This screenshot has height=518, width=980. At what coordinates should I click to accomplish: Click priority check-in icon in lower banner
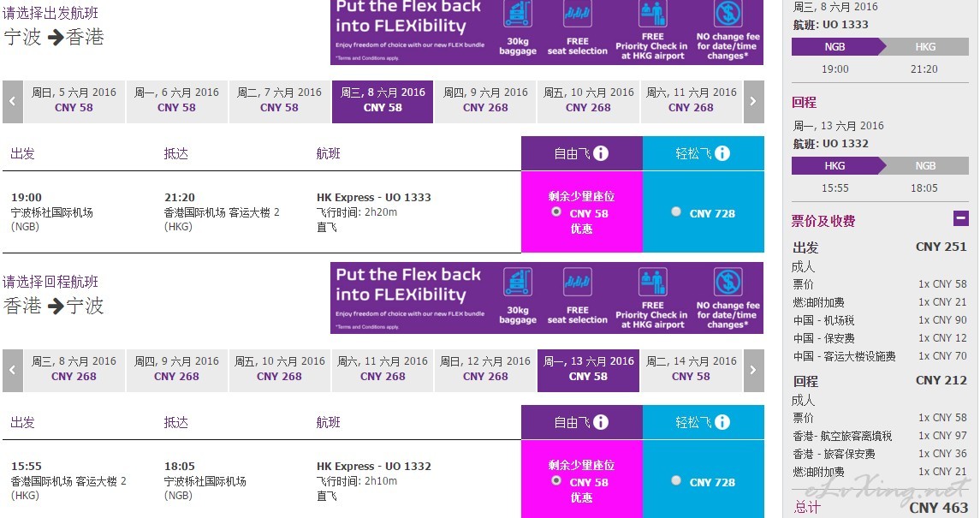tap(652, 283)
